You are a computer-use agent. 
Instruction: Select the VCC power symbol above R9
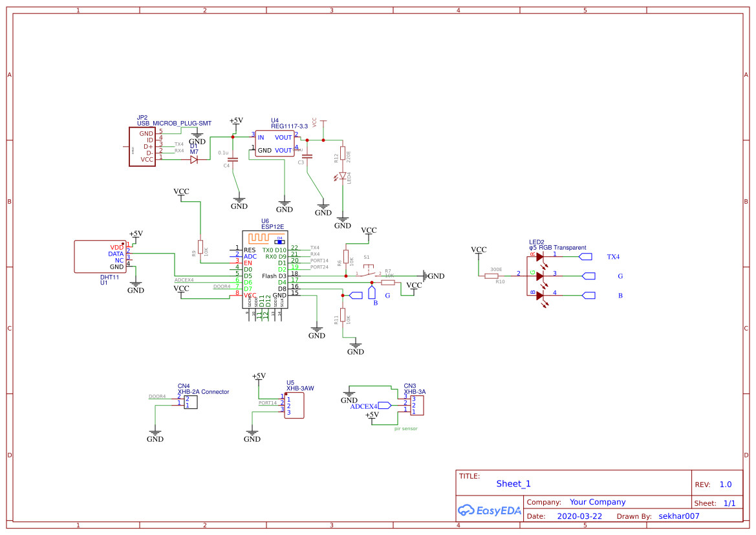point(181,193)
